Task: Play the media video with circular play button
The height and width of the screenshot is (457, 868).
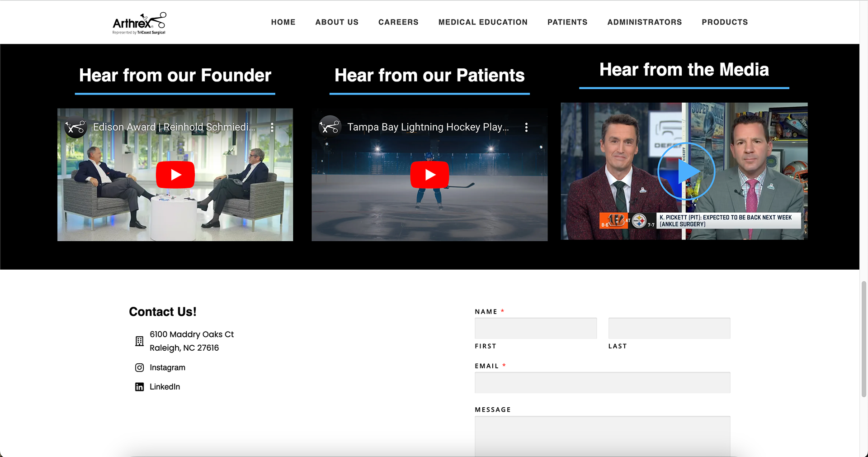Action: [686, 171]
